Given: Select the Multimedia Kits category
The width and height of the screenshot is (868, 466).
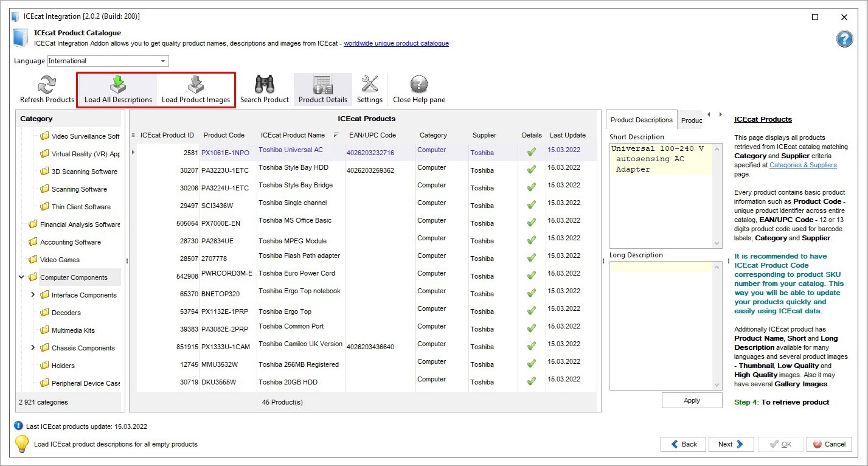Looking at the screenshot, I should [73, 330].
